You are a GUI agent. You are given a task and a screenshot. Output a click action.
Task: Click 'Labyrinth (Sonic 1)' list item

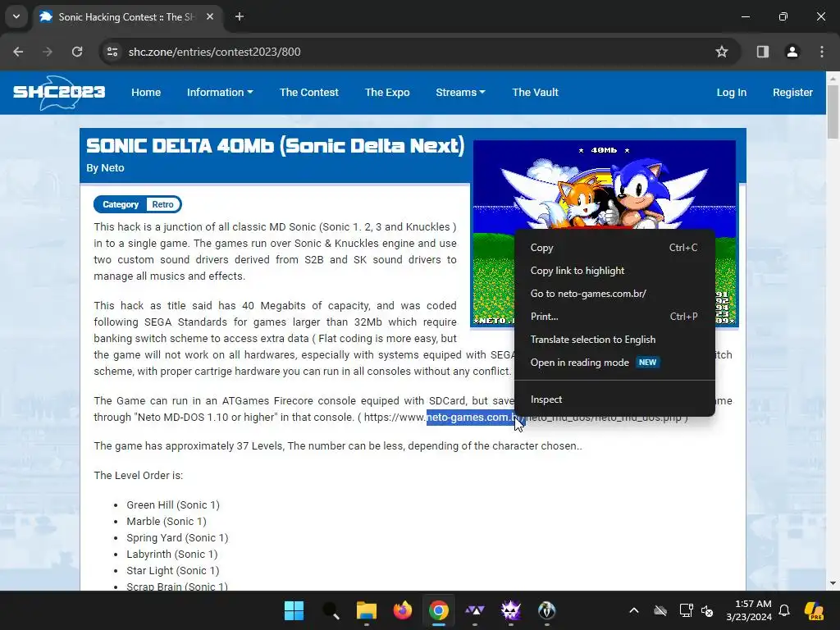coord(172,554)
